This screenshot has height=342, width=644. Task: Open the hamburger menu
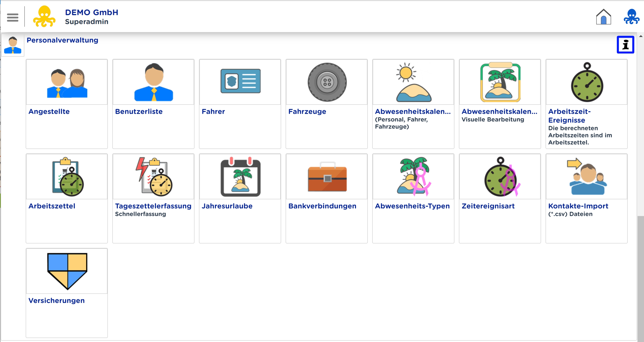point(13,17)
